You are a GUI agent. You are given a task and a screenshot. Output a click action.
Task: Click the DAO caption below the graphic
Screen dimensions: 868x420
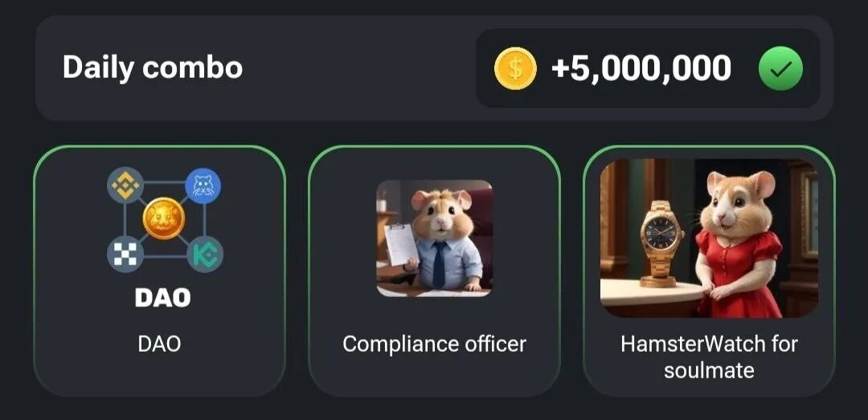tap(159, 345)
